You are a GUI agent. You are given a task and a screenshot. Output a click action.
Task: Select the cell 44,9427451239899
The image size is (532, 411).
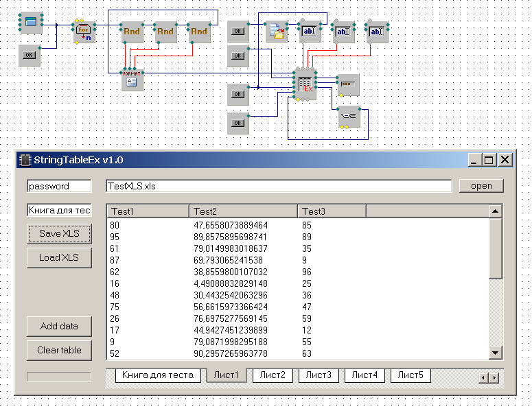coord(231,330)
